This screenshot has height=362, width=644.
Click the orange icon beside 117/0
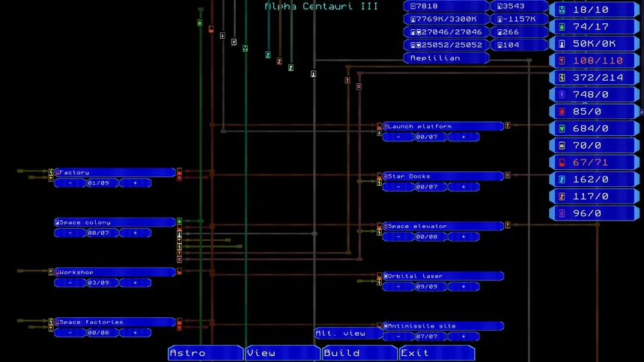pos(562,197)
